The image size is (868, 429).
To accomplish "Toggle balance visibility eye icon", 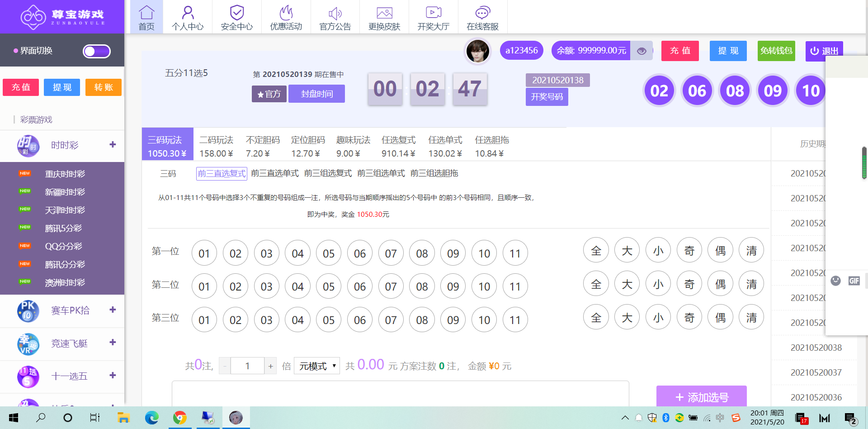I will pyautogui.click(x=641, y=51).
